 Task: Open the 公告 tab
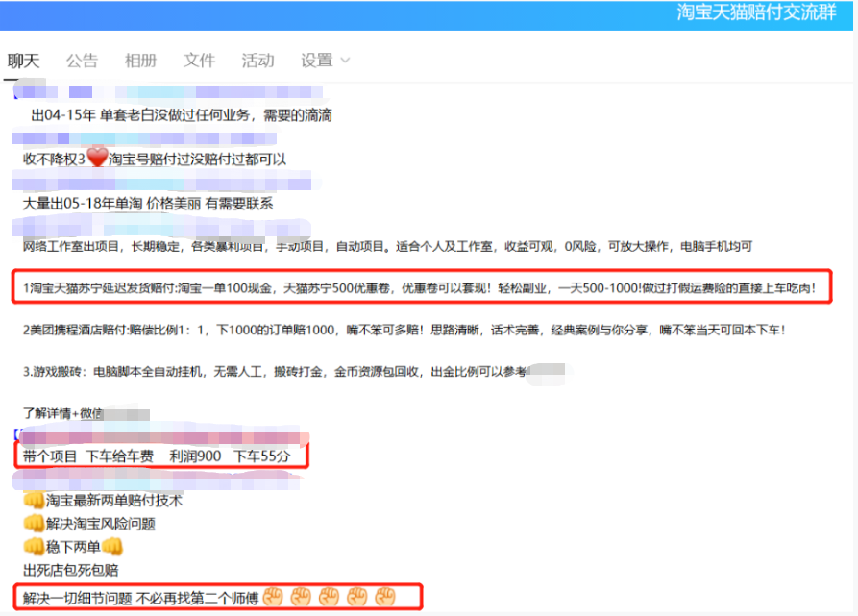tap(82, 61)
